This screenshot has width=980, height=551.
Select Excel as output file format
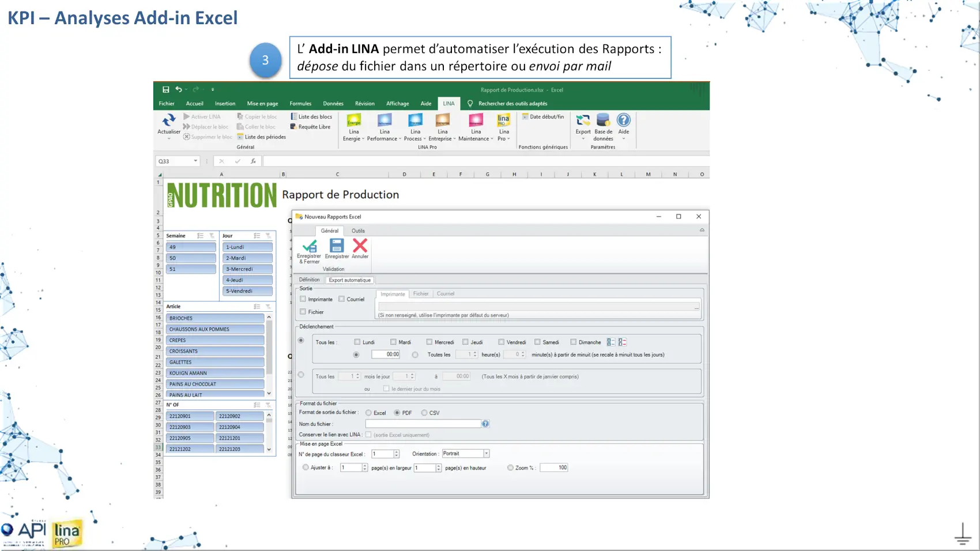(x=368, y=413)
